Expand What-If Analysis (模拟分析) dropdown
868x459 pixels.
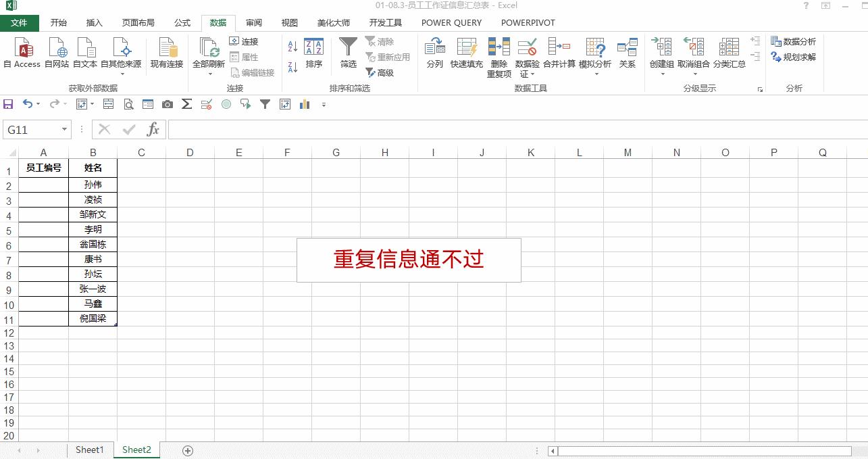pos(596,74)
